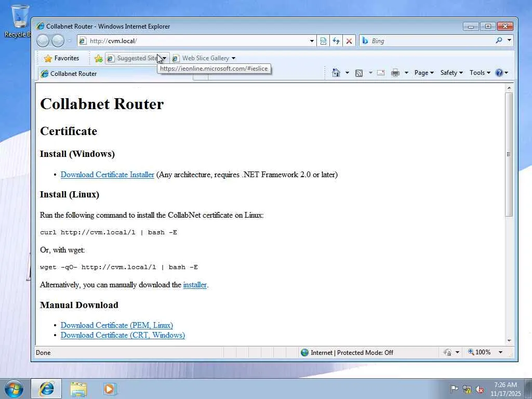Click the muted volume tray icon
Viewport: 532px width, 399px height.
point(480,390)
